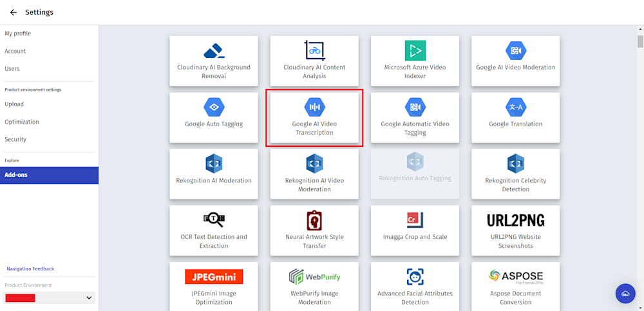Click the Google AI Video Transcription label
644x311 pixels.
pyautogui.click(x=315, y=128)
